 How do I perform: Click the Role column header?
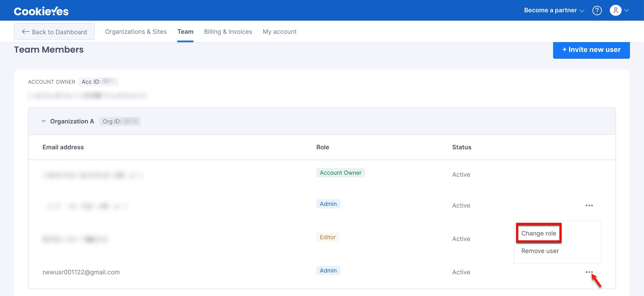click(322, 147)
